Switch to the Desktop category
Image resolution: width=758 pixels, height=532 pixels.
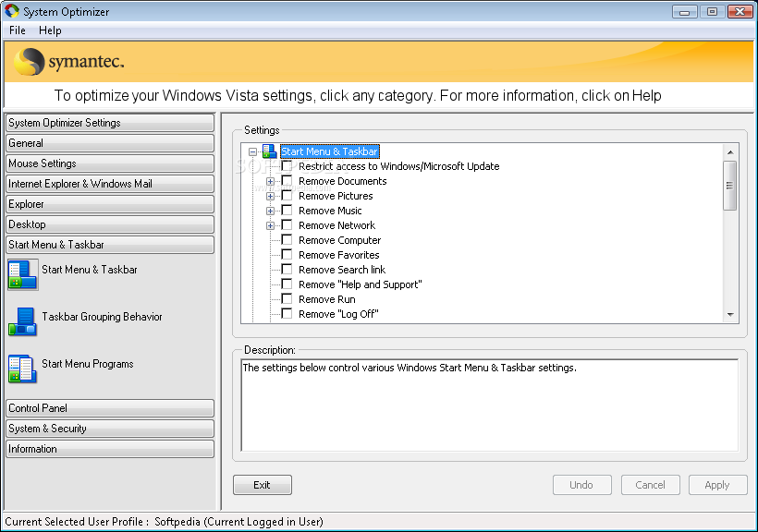tap(110, 224)
